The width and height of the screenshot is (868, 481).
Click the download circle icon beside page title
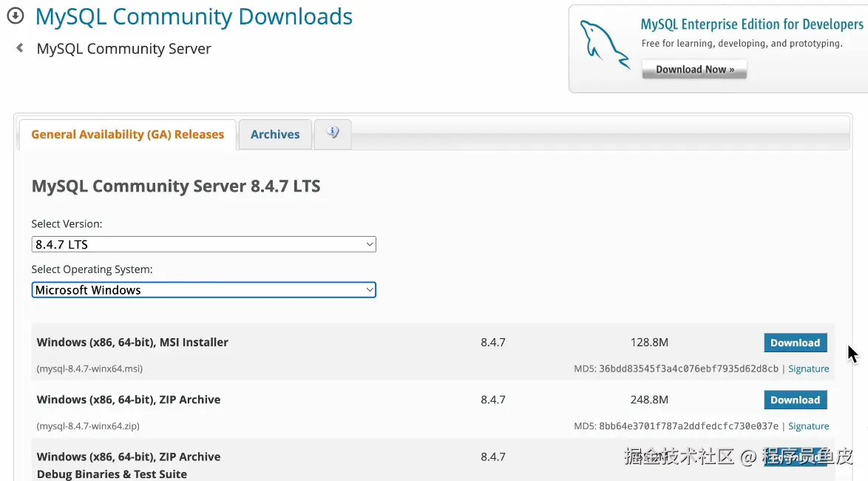16,16
